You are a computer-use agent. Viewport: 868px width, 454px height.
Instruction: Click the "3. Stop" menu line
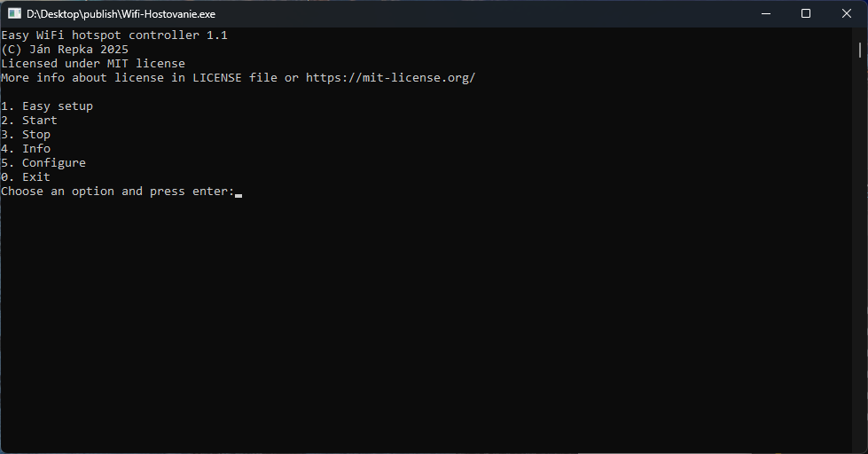[x=26, y=135]
